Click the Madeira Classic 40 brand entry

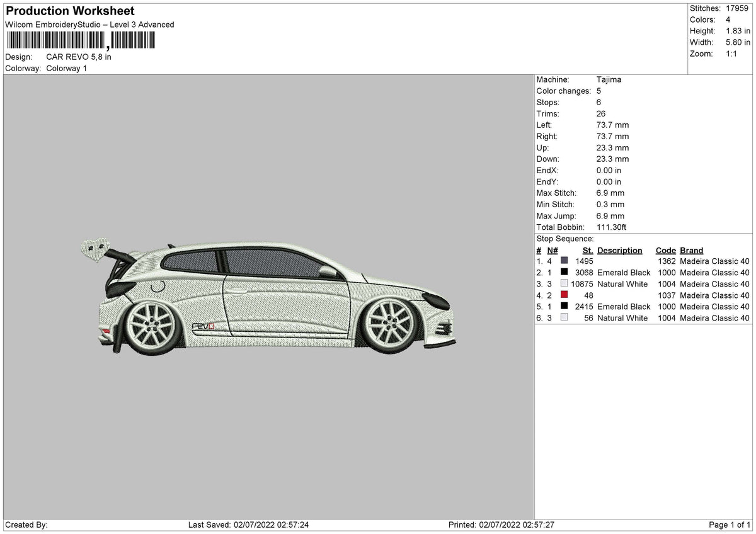pyautogui.click(x=714, y=261)
